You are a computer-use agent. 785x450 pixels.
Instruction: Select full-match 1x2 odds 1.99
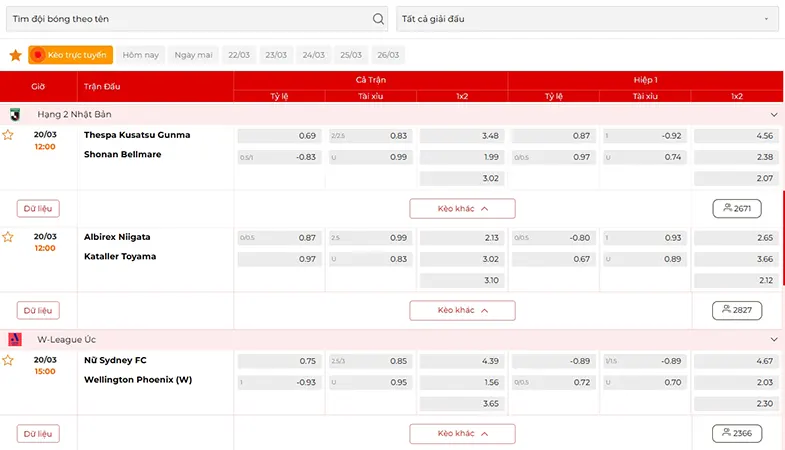[462, 157]
